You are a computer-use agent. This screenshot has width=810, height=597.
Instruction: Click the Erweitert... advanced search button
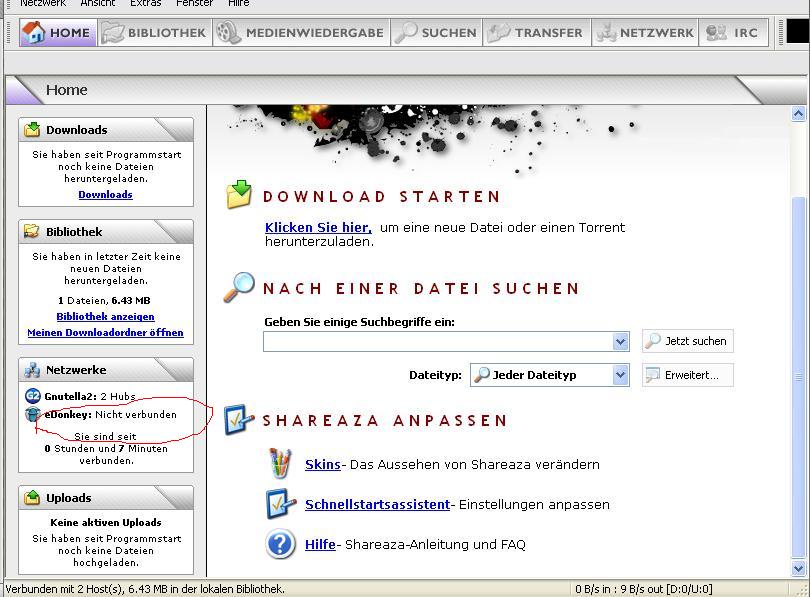pyautogui.click(x=688, y=375)
